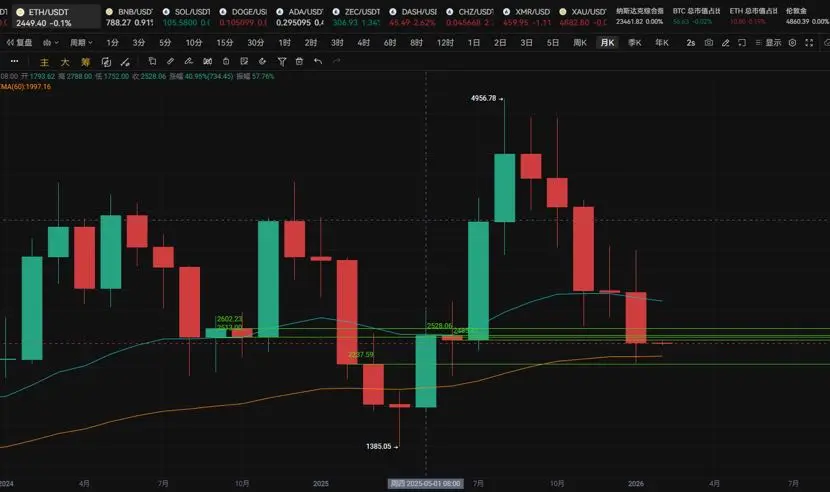This screenshot has width=830, height=492.
Task: Switch to the 1日 daily chart
Action: pos(474,42)
